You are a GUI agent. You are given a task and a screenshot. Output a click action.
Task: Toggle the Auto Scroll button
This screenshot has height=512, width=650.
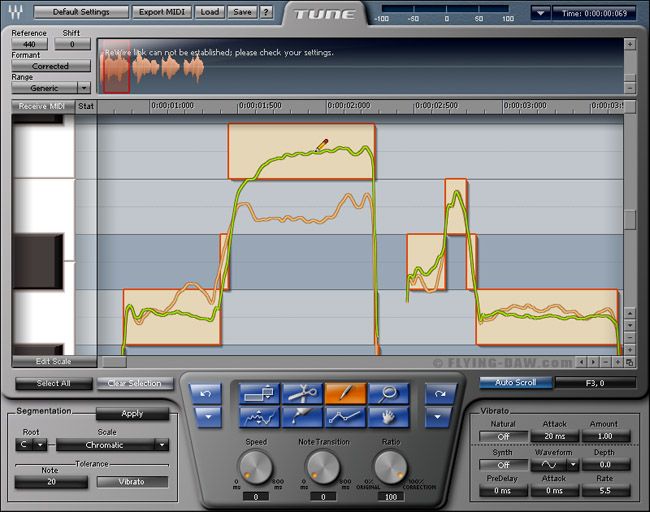[x=516, y=383]
